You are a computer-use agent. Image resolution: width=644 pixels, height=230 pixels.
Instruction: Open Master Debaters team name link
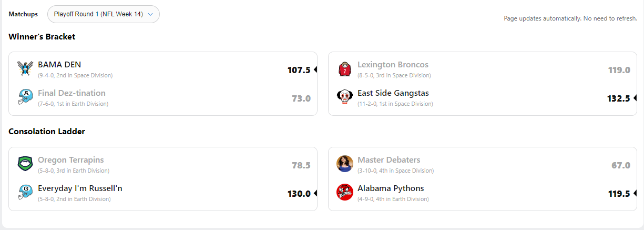pyautogui.click(x=389, y=160)
